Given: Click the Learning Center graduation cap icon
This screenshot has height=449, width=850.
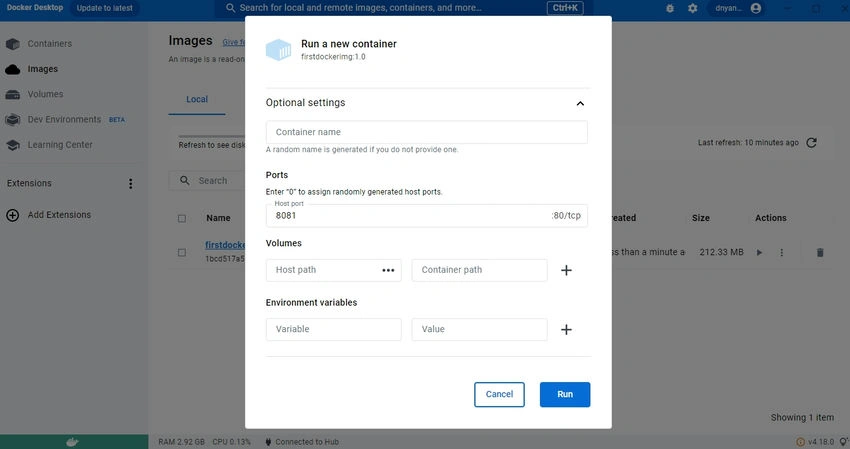Looking at the screenshot, I should 12,145.
